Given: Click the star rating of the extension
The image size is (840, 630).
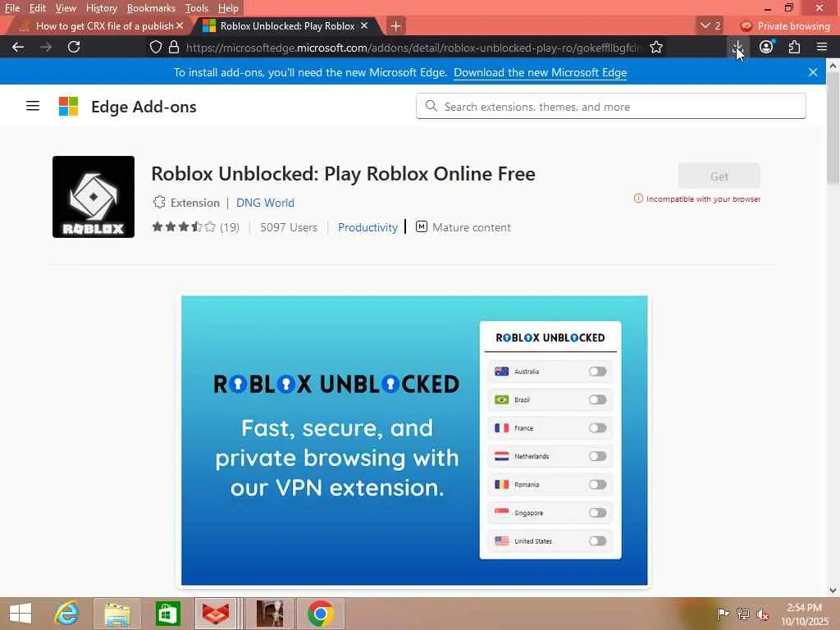Looking at the screenshot, I should (184, 226).
